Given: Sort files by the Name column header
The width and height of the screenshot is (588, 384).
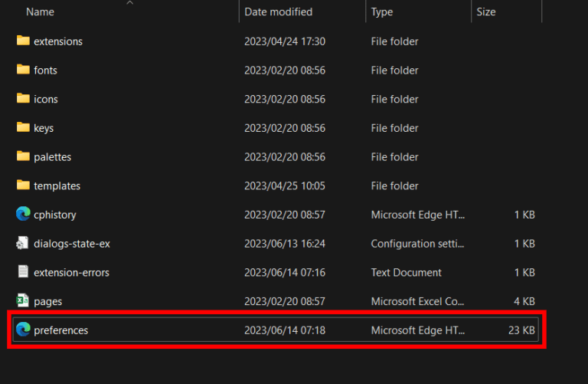Looking at the screenshot, I should pyautogui.click(x=40, y=12).
